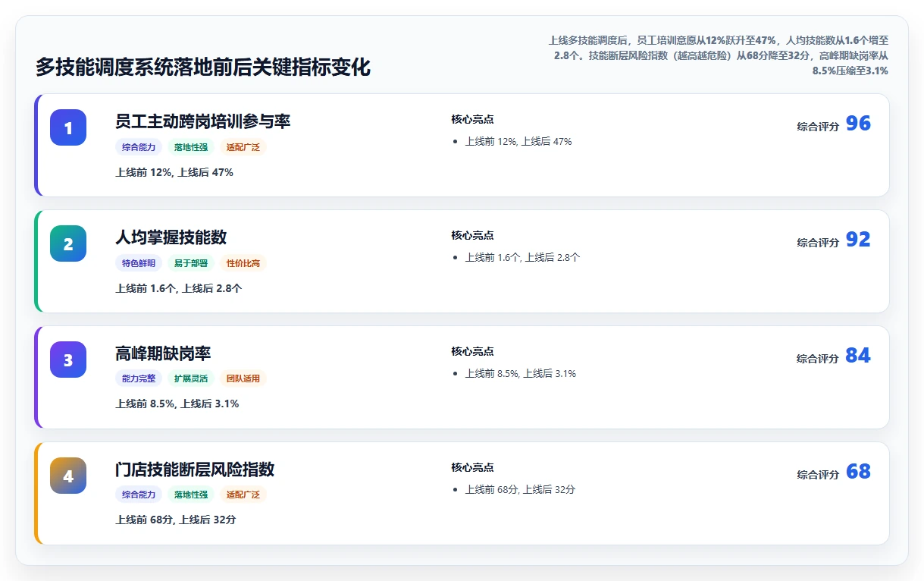Click bold line 上线前 12%, 上线后 47% under tags
The height and width of the screenshot is (581, 924).
coord(174,172)
